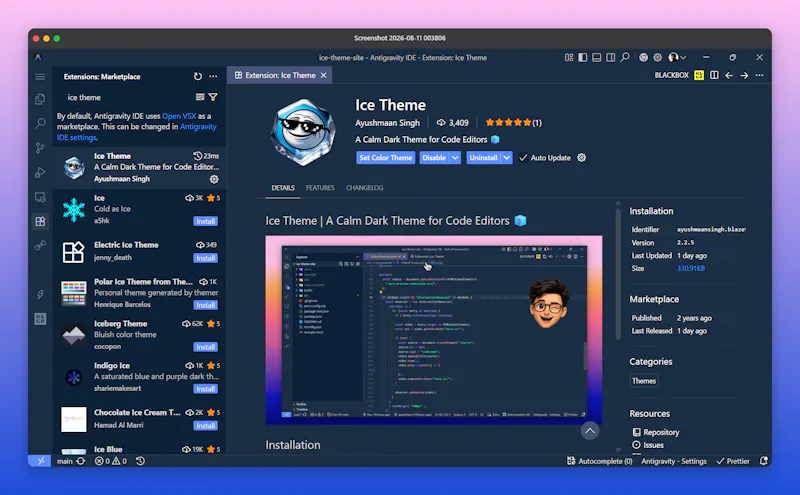Select the Extensions icon in activity bar
The width and height of the screenshot is (800, 495).
40,221
